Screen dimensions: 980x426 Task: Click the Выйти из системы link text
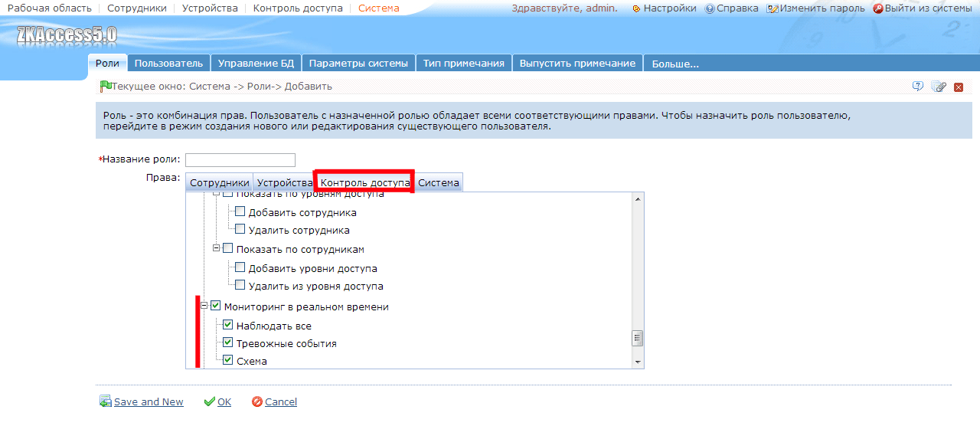tap(928, 8)
